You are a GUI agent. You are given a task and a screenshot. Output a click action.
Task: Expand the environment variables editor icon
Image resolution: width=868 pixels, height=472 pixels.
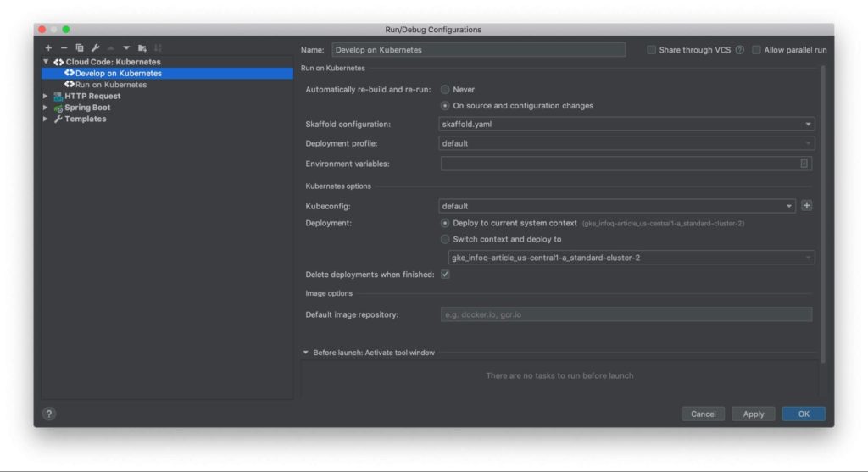point(804,164)
